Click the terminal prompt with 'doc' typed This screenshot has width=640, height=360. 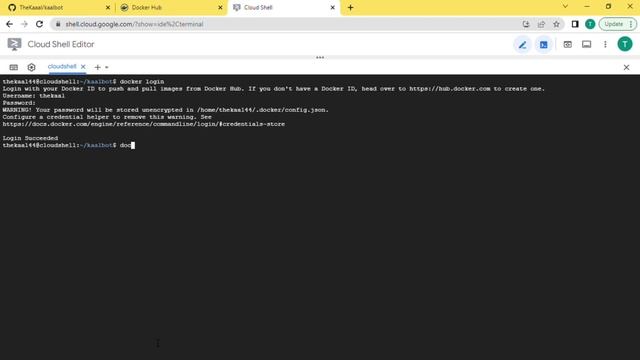click(x=69, y=145)
